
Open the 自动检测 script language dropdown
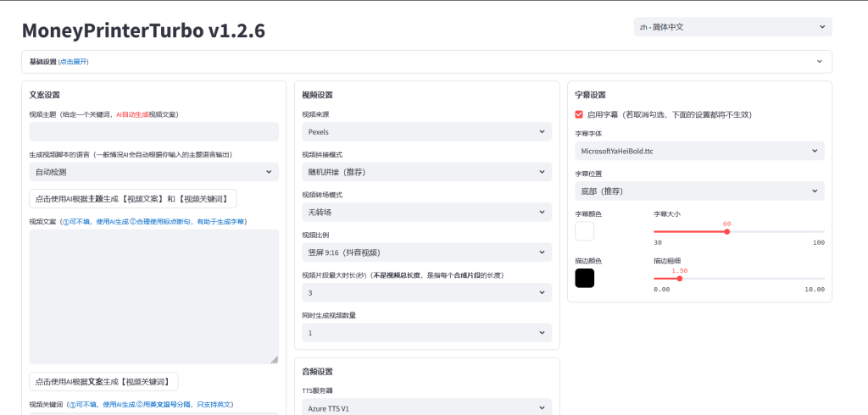pyautogui.click(x=153, y=172)
